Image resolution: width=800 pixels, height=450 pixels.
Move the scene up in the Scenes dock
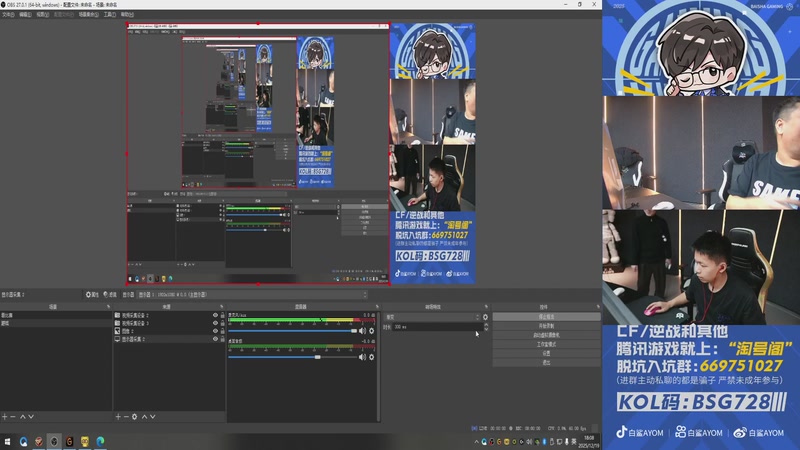tap(22, 417)
